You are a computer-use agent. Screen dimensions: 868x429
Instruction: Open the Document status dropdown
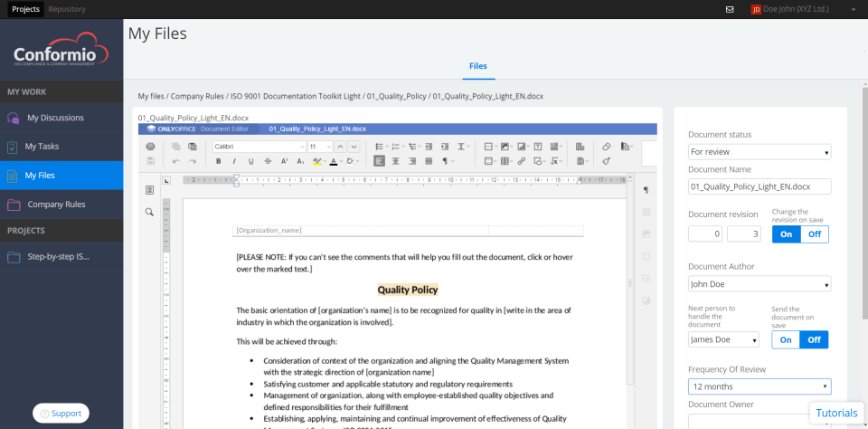coord(759,152)
